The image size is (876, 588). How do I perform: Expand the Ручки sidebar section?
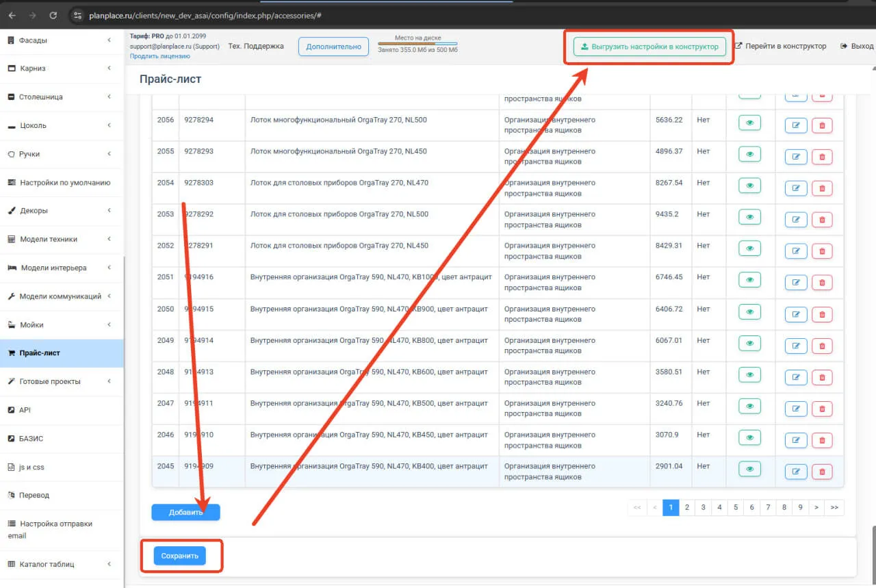tap(61, 154)
